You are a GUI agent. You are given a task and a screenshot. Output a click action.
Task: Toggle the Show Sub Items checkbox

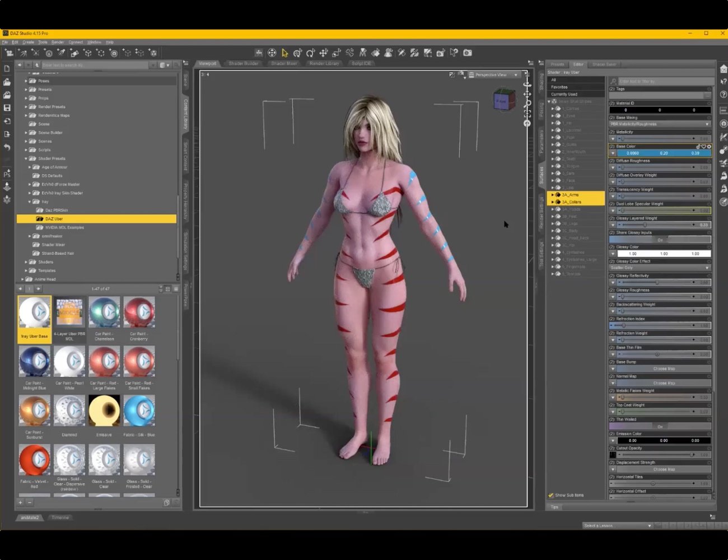coord(551,495)
